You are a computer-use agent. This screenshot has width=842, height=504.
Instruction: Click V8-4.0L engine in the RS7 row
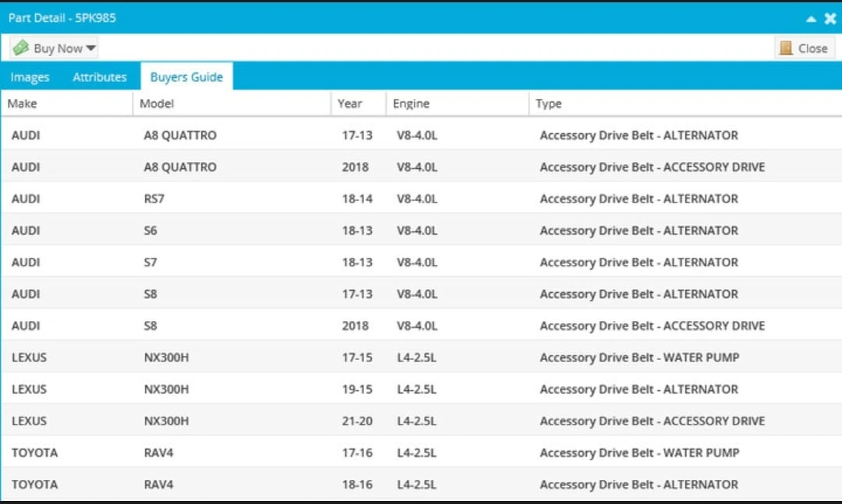coord(417,199)
